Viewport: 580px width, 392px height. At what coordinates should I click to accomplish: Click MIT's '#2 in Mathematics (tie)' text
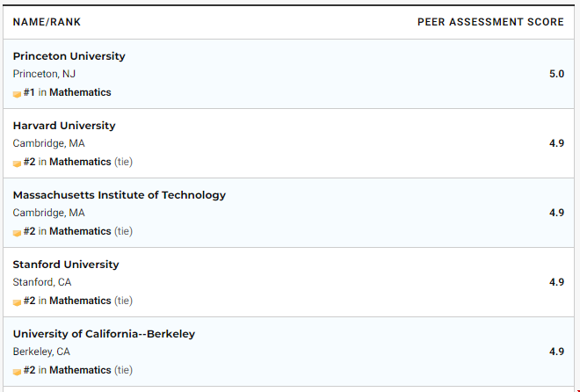pos(78,231)
